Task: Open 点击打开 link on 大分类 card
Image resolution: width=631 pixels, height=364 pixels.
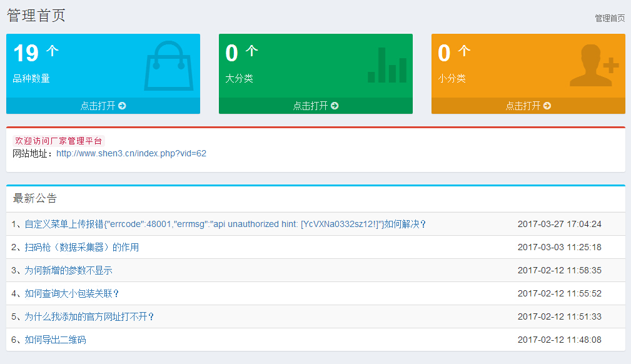Action: point(315,106)
